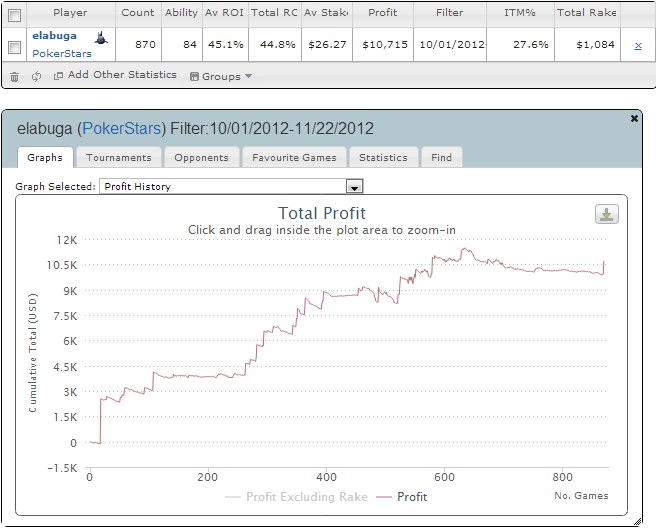Click the shark icon beside elabuga
This screenshot has width=656, height=531.
tap(101, 38)
